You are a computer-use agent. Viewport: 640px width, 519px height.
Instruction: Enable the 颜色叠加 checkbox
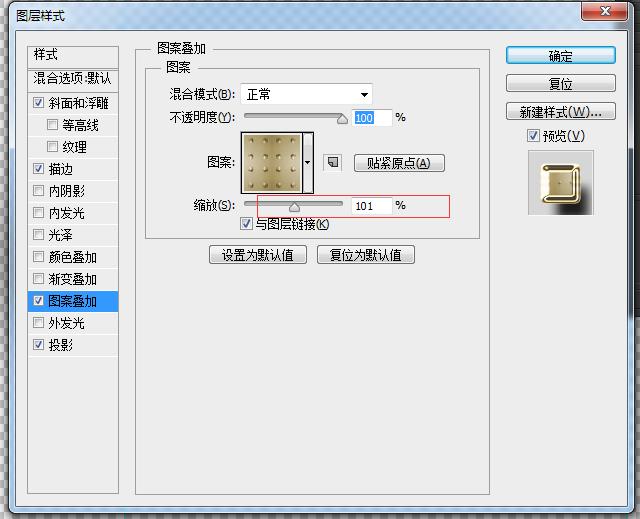[38, 257]
